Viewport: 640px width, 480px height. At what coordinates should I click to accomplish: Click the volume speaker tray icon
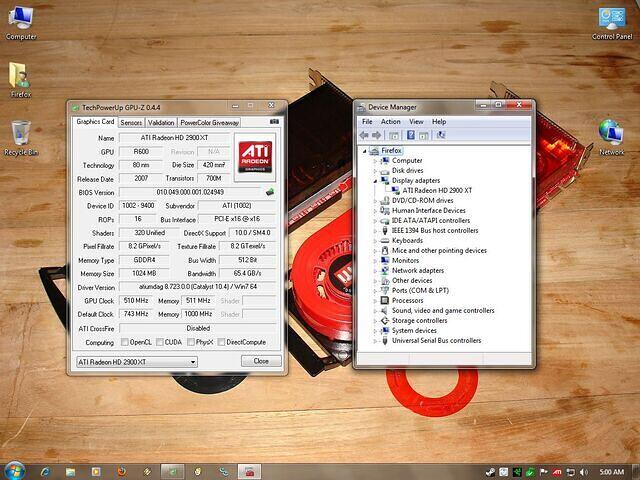[583, 472]
